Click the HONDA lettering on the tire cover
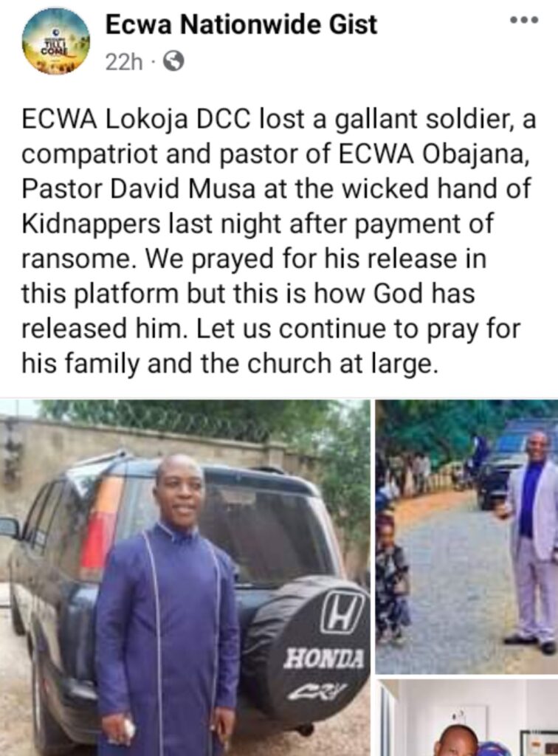This screenshot has width=558, height=756. (324, 658)
